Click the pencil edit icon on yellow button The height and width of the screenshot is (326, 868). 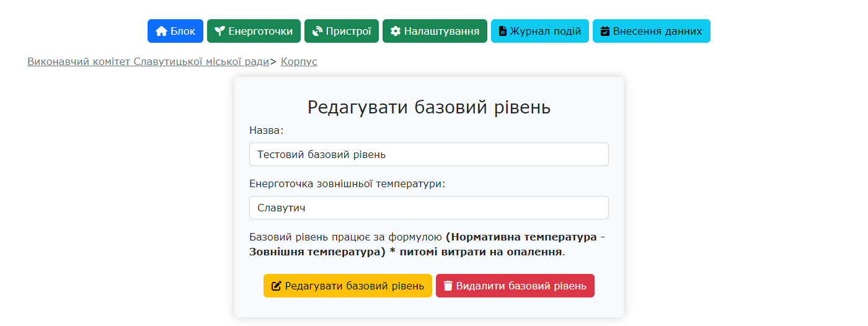coord(277,286)
